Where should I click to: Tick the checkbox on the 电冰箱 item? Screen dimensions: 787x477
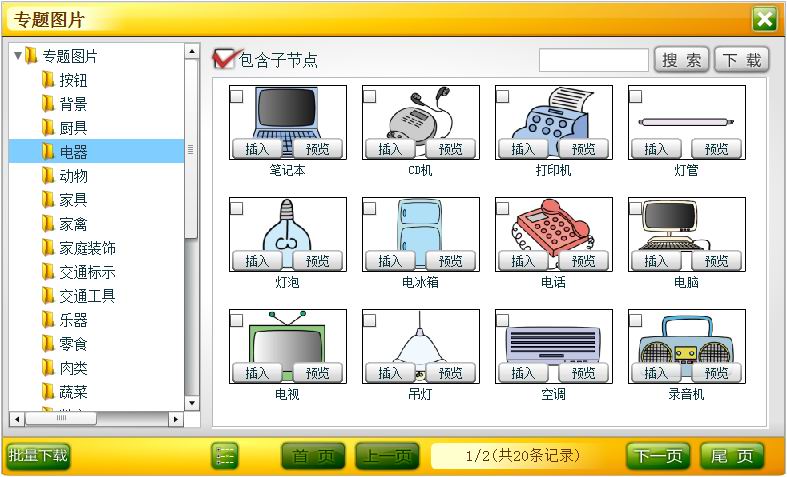tap(370, 208)
